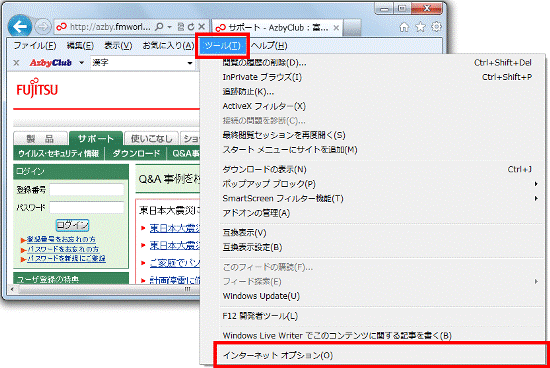
Task: Click the FUJITSU logo on page
Action: tap(37, 88)
